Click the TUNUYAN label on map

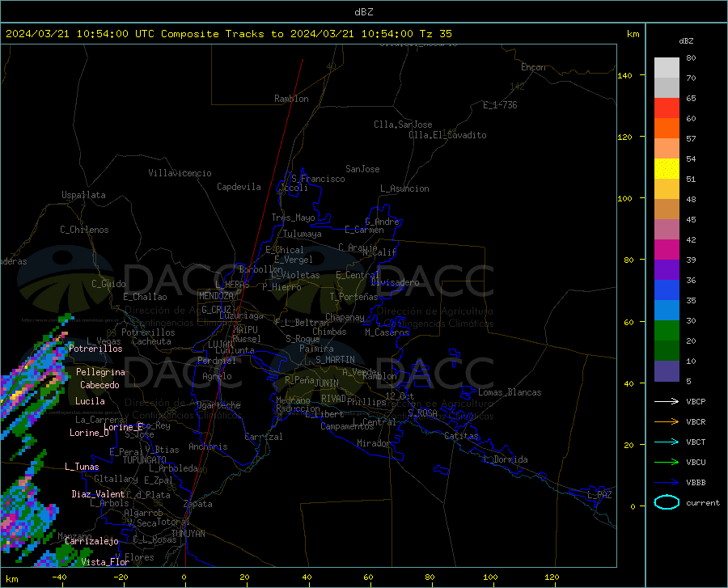point(188,534)
